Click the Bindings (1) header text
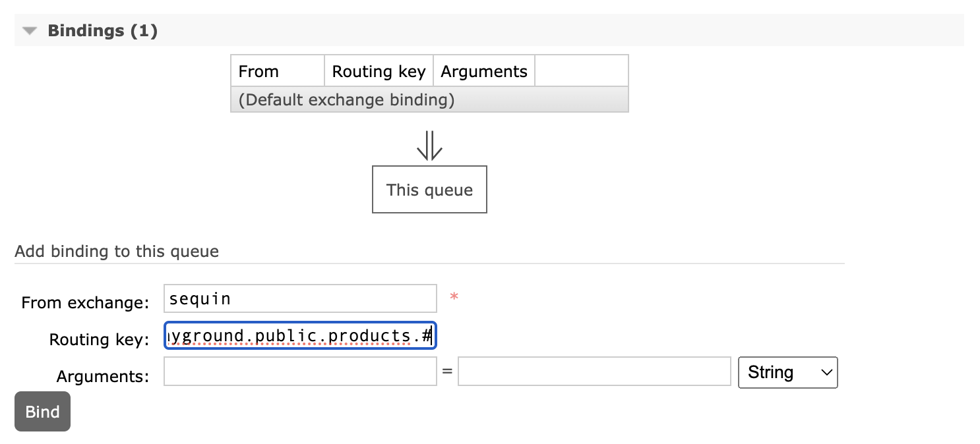The height and width of the screenshot is (444, 980). coord(102,30)
